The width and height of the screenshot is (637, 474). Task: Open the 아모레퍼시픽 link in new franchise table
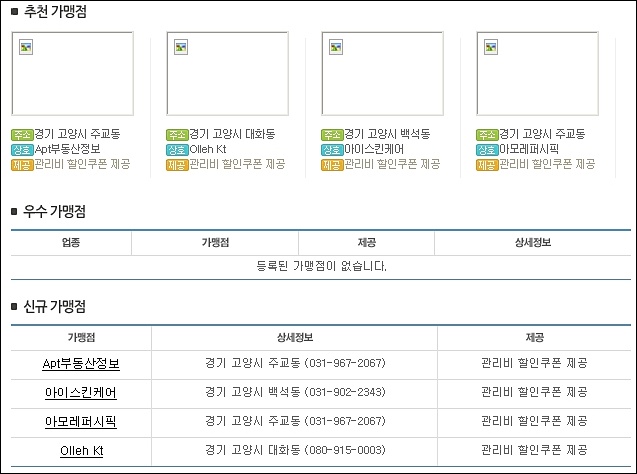point(81,421)
